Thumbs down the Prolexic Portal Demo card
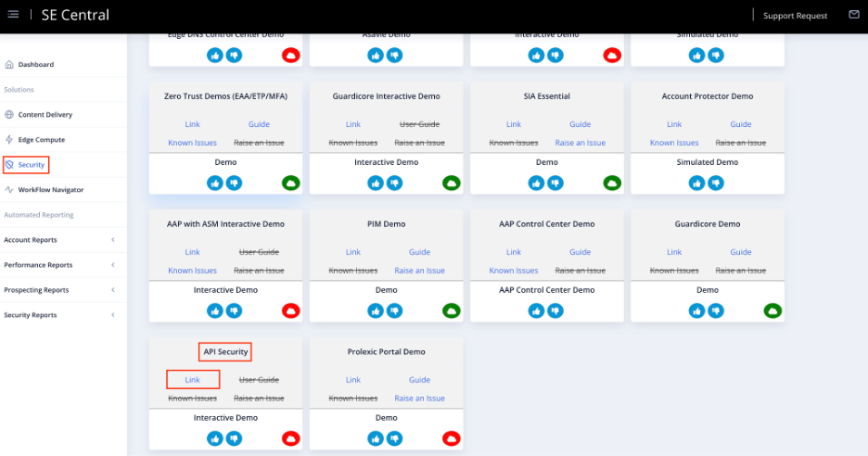This screenshot has height=456, width=868. [395, 438]
